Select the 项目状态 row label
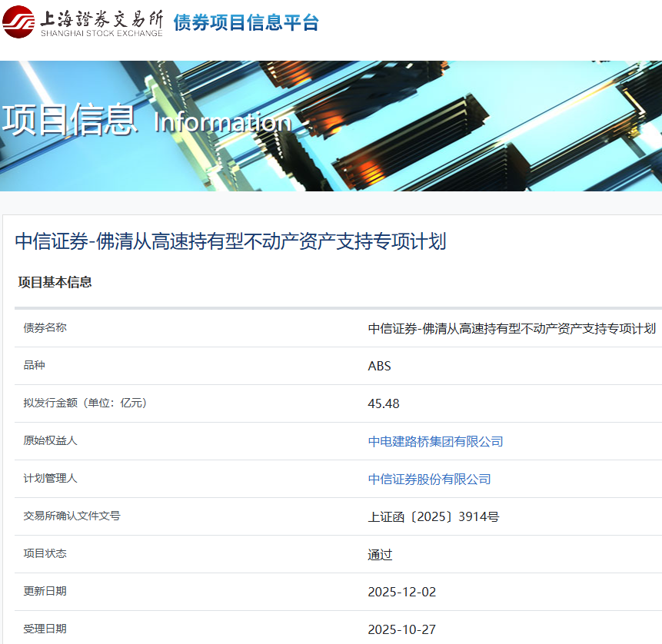Image resolution: width=662 pixels, height=644 pixels. (x=45, y=553)
